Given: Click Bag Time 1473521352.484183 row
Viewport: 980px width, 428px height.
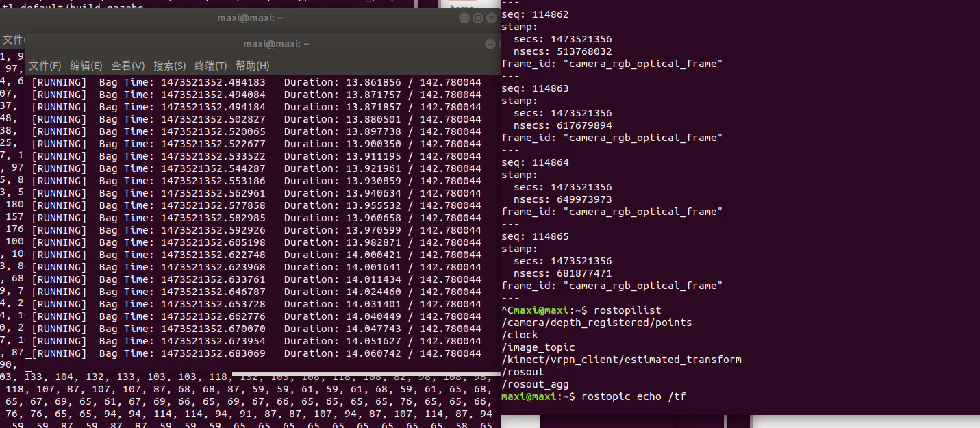Looking at the screenshot, I should 257,82.
